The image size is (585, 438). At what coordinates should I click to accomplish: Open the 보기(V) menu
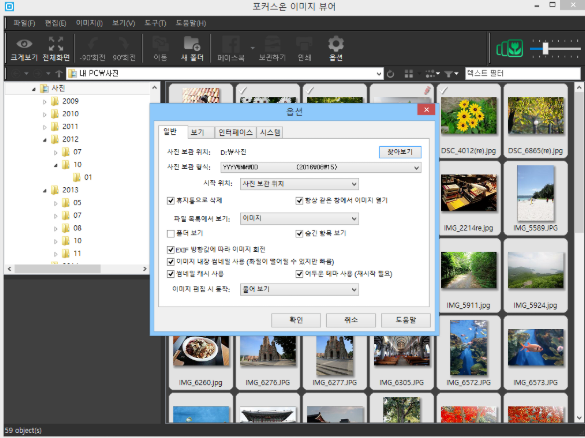click(x=123, y=23)
